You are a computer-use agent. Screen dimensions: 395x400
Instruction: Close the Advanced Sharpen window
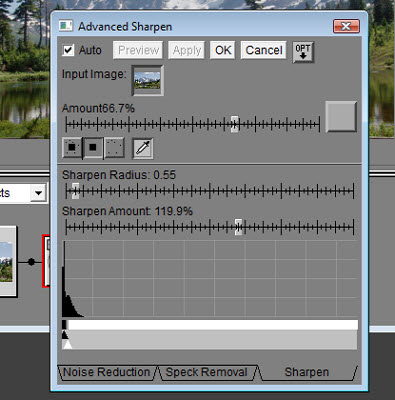(346, 26)
